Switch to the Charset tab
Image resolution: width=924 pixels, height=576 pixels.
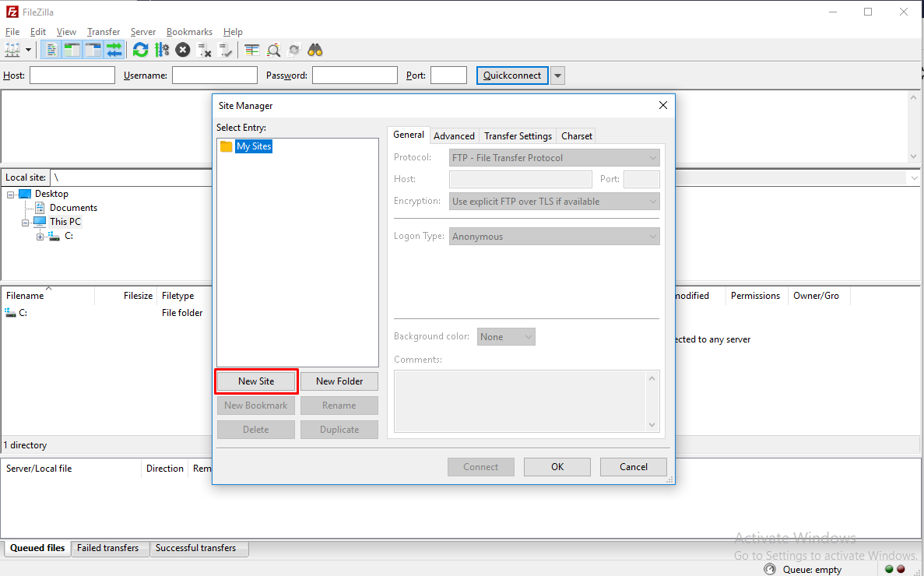point(576,136)
